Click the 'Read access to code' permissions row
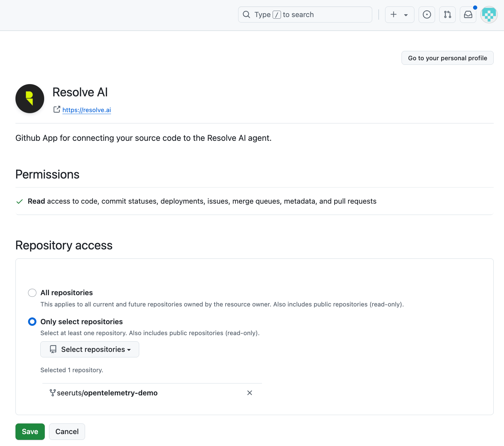 coord(255,201)
